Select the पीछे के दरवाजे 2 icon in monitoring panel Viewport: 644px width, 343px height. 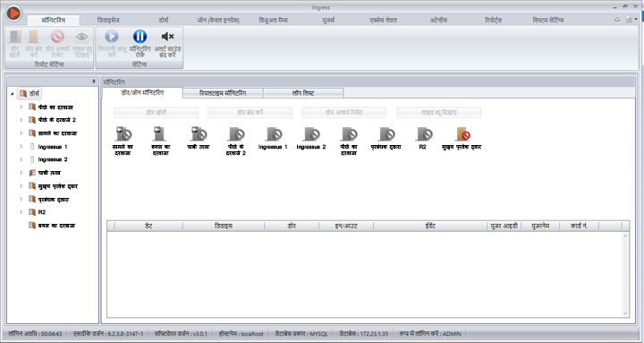coord(236,134)
